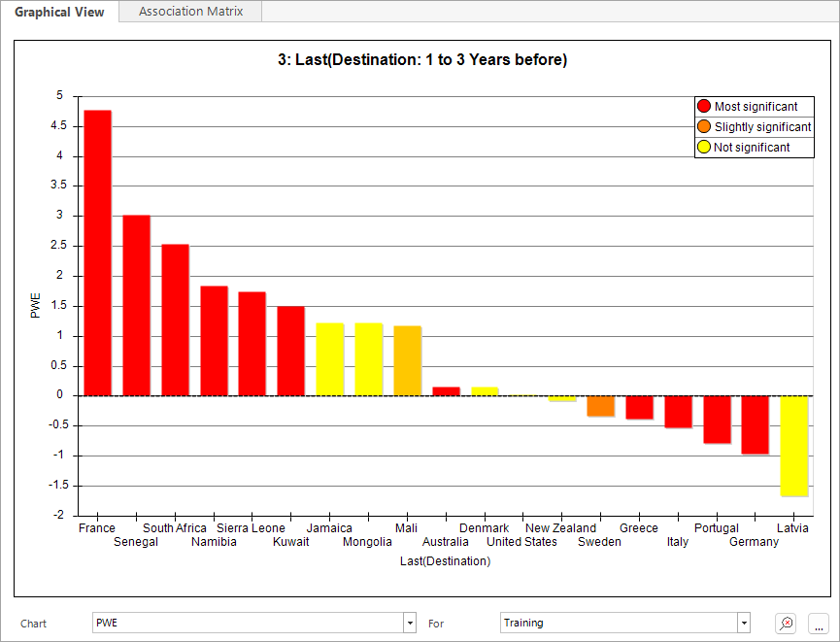The image size is (840, 642).
Task: Click the '-1.5' y-axis value
Action: [58, 485]
